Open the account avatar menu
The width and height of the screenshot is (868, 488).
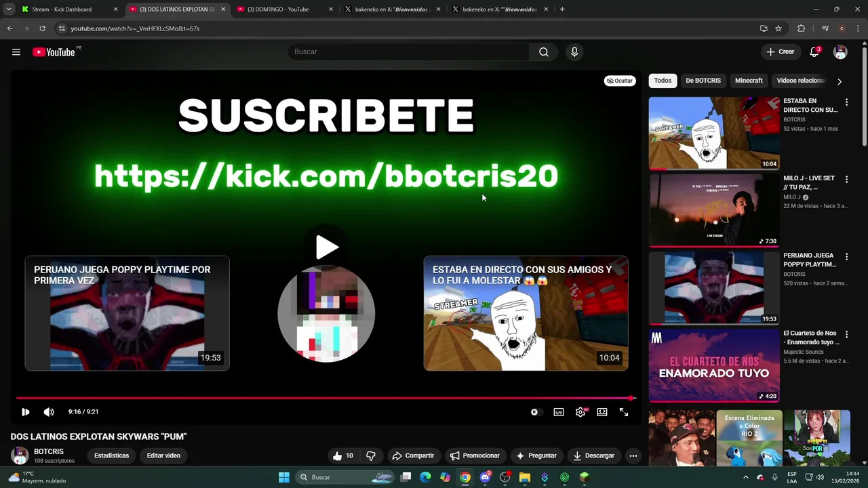coord(840,52)
